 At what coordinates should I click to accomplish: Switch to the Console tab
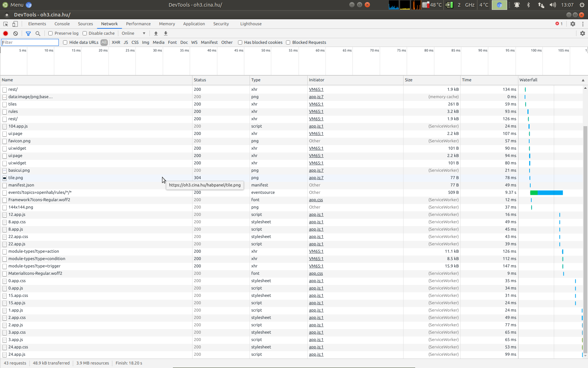pos(62,23)
